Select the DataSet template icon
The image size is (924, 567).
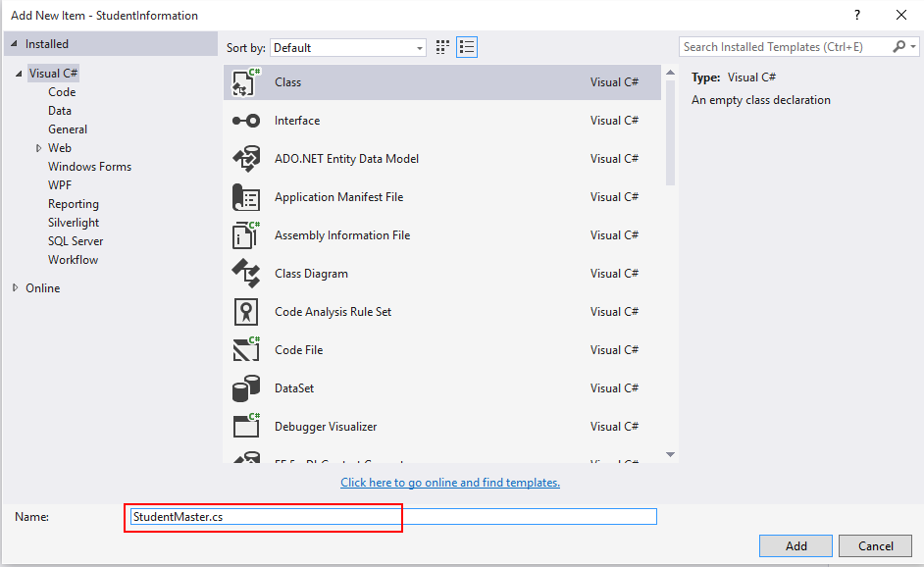tap(245, 388)
